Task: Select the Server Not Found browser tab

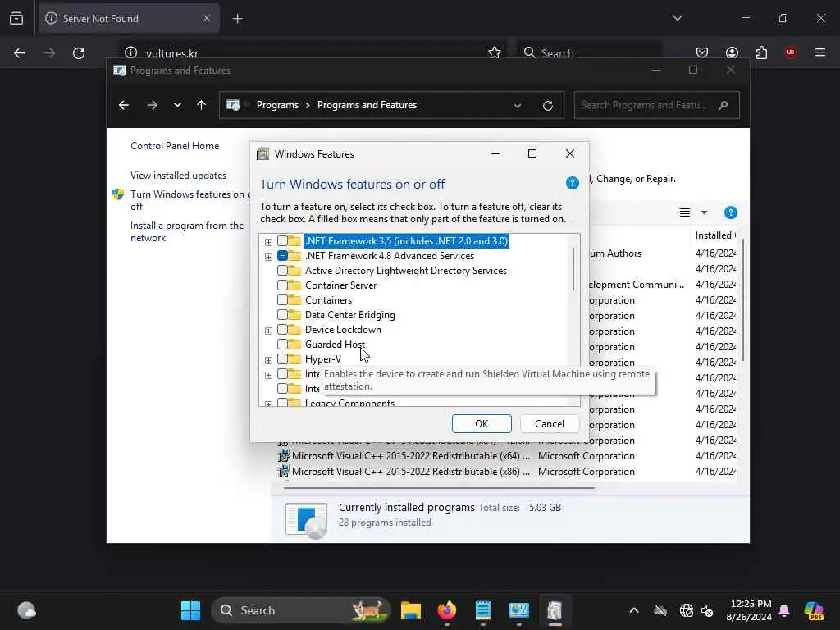Action: coord(129,18)
